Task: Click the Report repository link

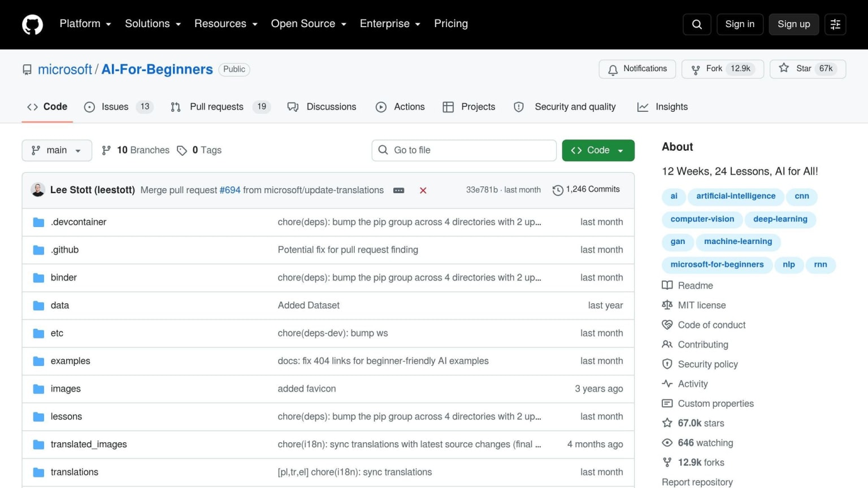Action: point(697,482)
